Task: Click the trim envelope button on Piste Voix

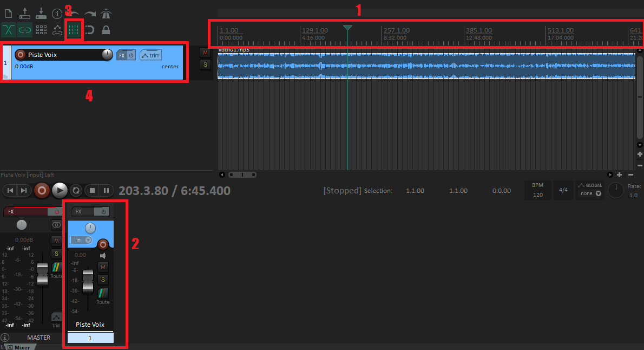Action: click(x=150, y=55)
